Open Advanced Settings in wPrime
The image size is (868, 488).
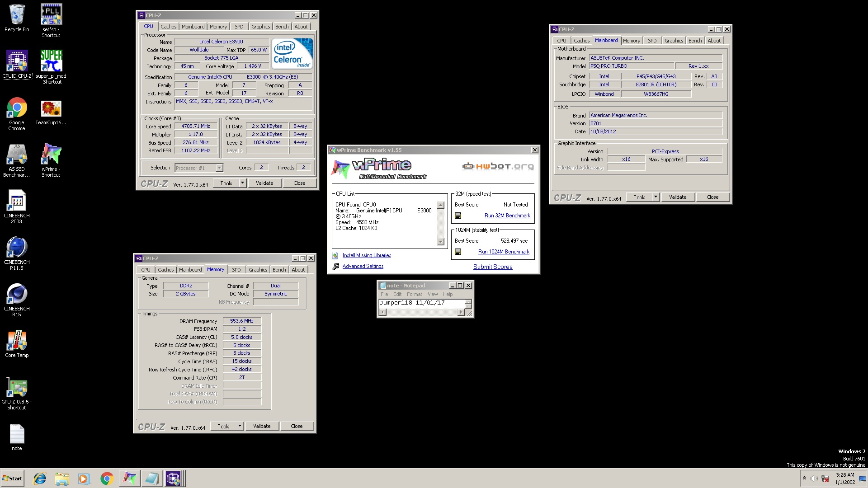[363, 267]
